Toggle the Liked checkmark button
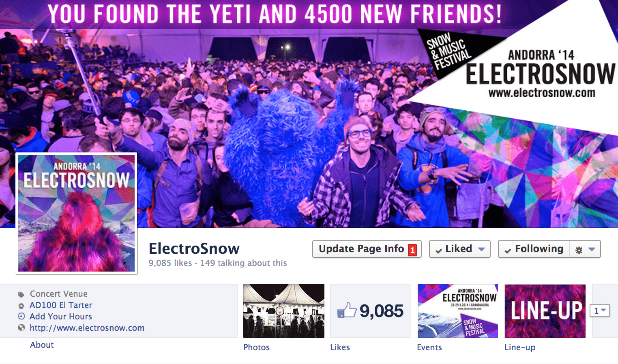 [454, 249]
